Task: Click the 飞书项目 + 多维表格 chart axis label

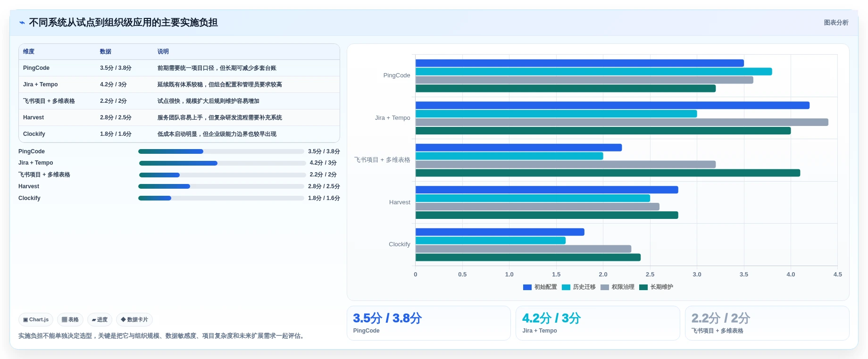Action: click(x=382, y=160)
